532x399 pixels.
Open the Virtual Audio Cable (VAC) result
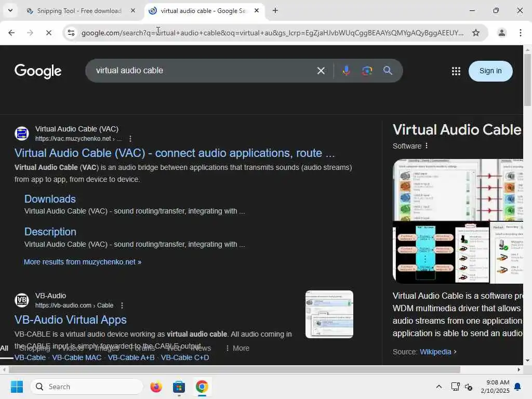[175, 153]
